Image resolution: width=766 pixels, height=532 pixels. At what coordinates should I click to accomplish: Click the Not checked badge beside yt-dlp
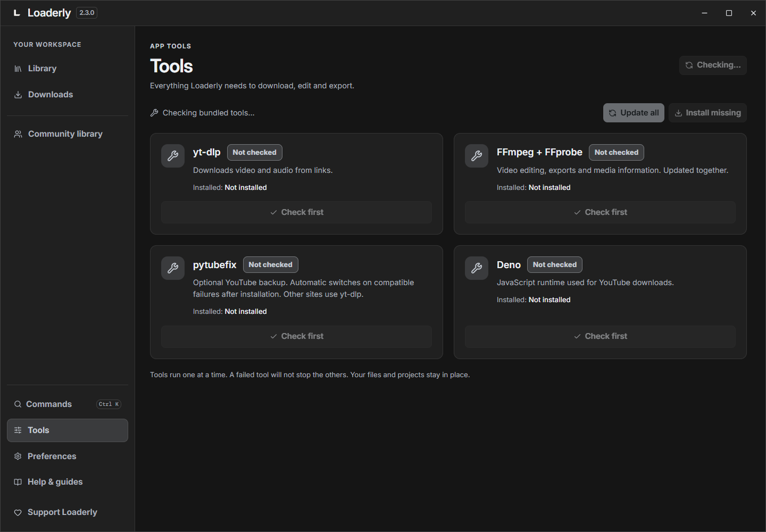(x=255, y=153)
